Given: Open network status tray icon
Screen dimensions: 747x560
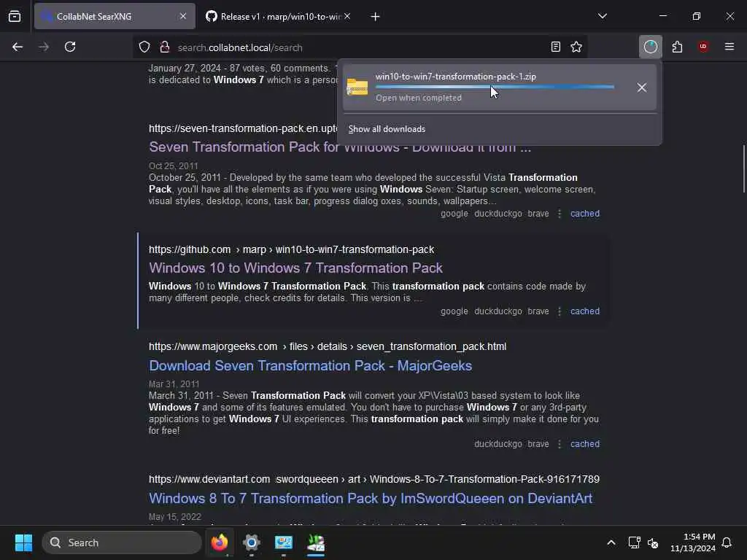Looking at the screenshot, I should 635,542.
